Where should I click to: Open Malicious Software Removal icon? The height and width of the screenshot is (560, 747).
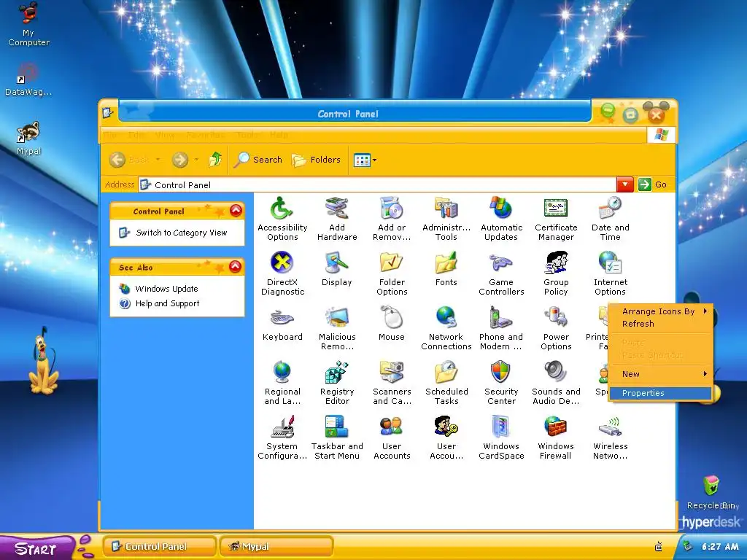click(337, 318)
